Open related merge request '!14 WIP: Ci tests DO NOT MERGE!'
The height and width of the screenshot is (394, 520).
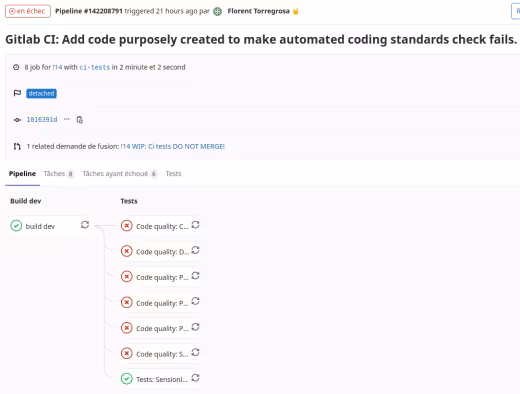(x=173, y=146)
